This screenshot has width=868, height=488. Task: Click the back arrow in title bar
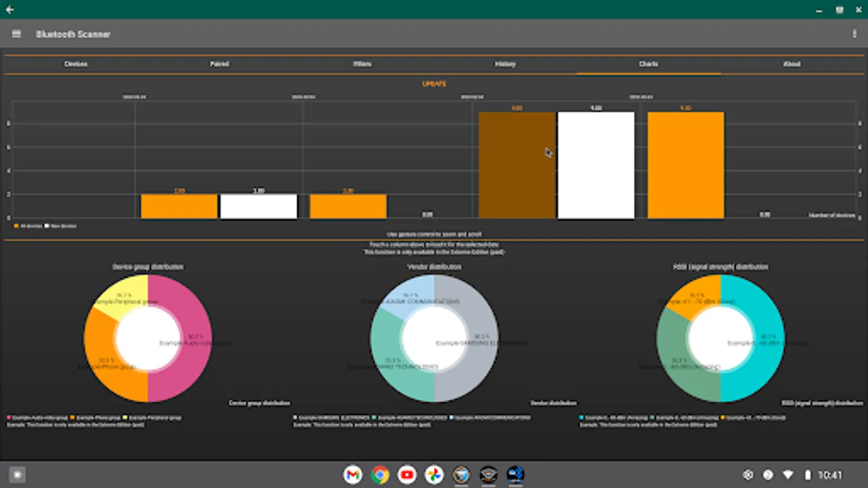(x=9, y=9)
